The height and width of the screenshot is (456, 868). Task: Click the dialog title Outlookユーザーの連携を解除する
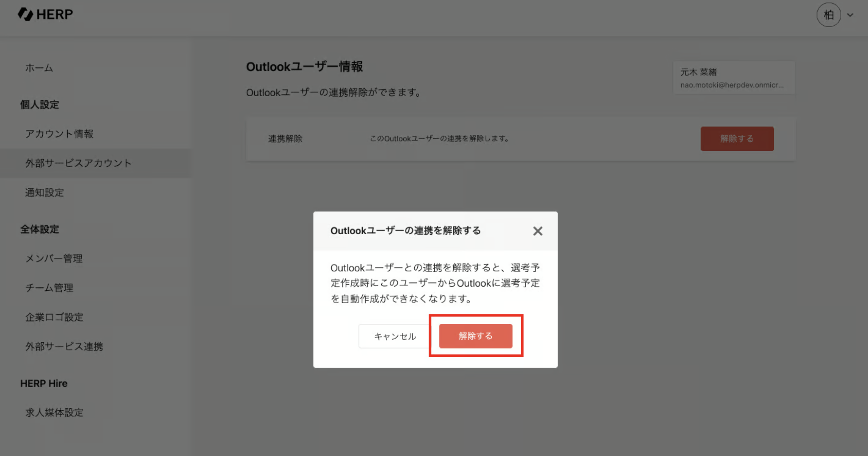405,231
